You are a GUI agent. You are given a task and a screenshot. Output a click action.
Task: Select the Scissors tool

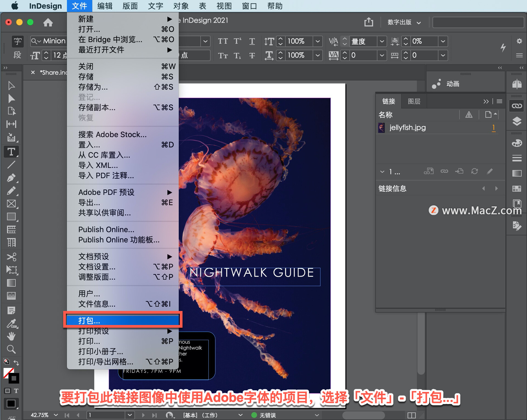click(x=11, y=257)
